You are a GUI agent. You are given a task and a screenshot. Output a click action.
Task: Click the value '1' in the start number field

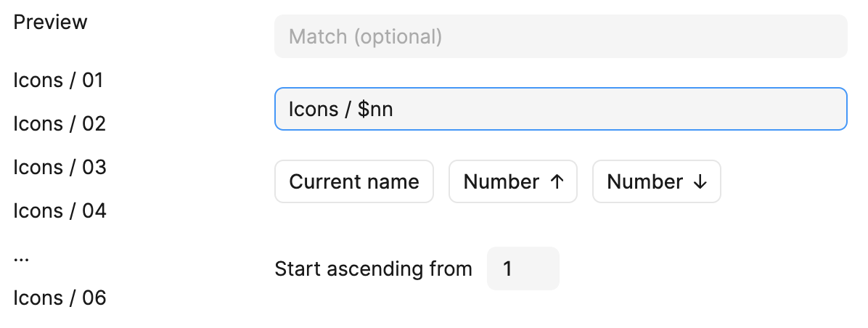tap(507, 268)
